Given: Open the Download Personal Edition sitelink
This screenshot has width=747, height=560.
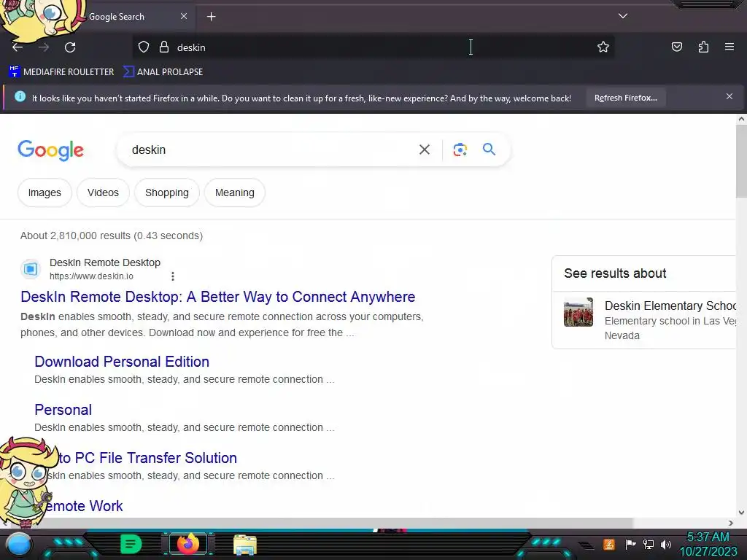Looking at the screenshot, I should coord(122,362).
